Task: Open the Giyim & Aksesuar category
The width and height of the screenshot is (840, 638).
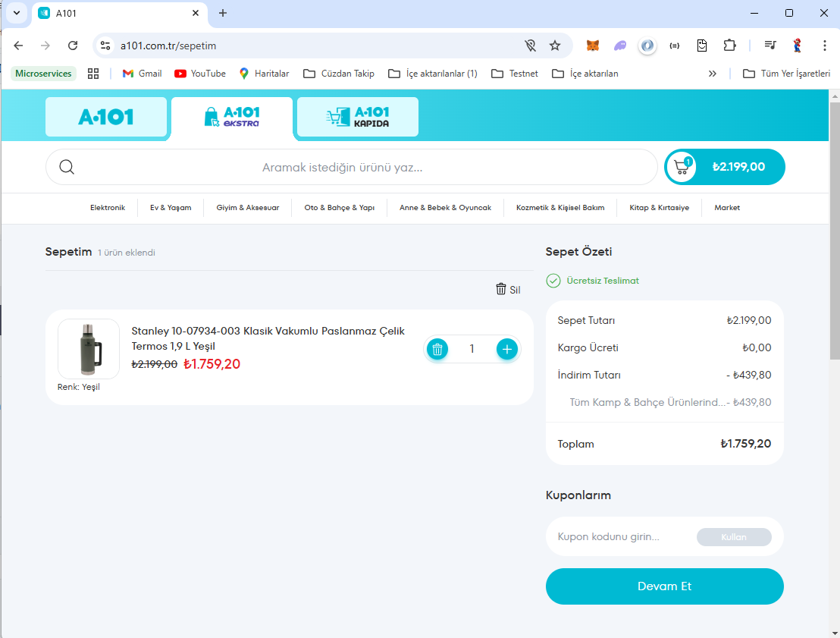Action: [247, 208]
